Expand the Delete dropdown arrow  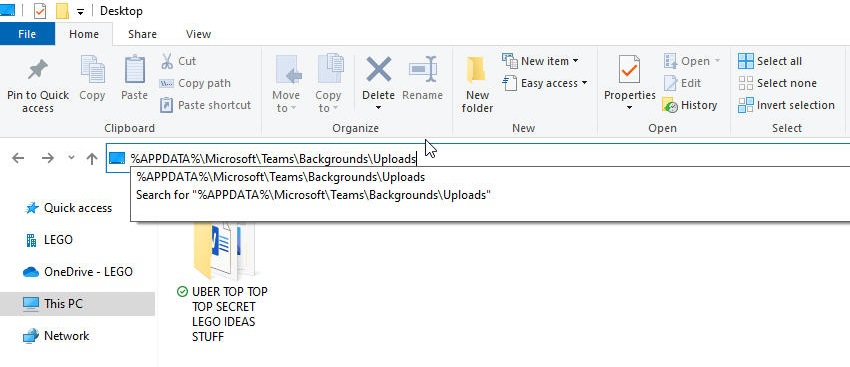378,107
